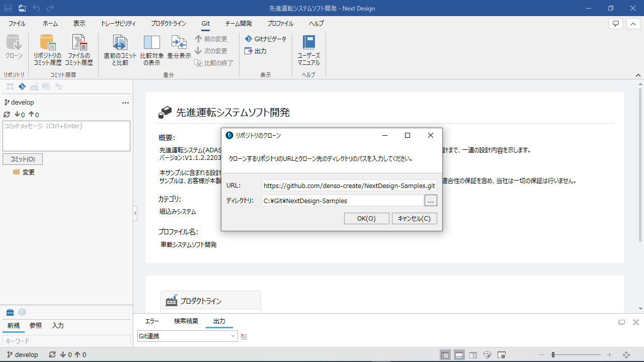Push outgoing commits in side panel
This screenshot has width=644, height=362.
tap(33, 115)
